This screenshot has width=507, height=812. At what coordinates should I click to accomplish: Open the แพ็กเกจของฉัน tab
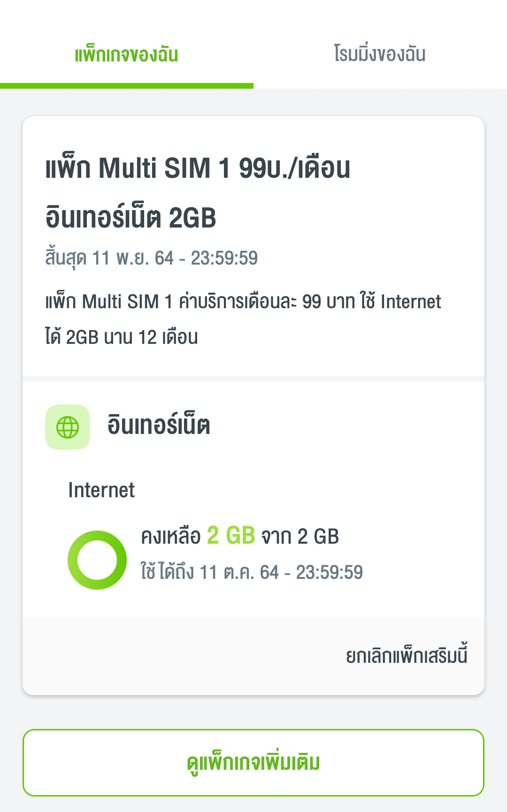click(127, 54)
